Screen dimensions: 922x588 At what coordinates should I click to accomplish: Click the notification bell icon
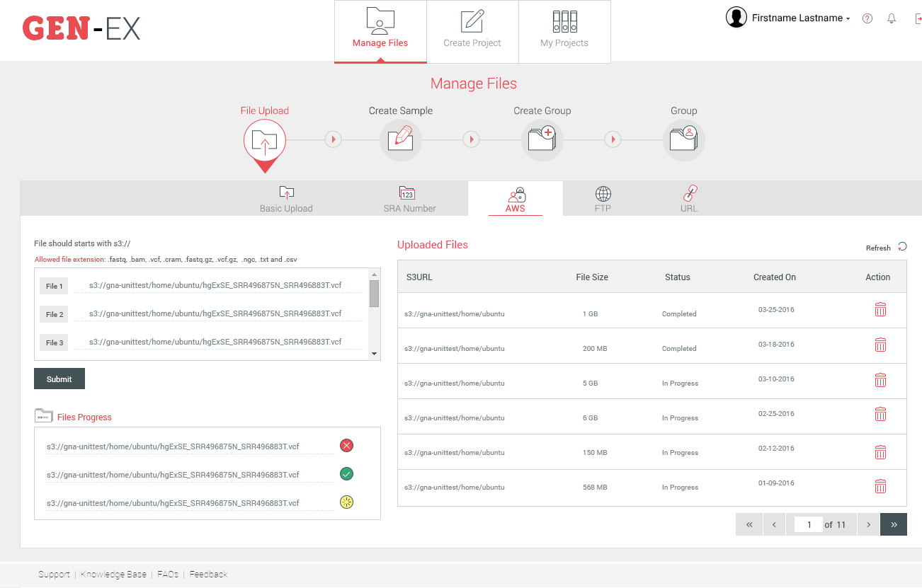892,18
